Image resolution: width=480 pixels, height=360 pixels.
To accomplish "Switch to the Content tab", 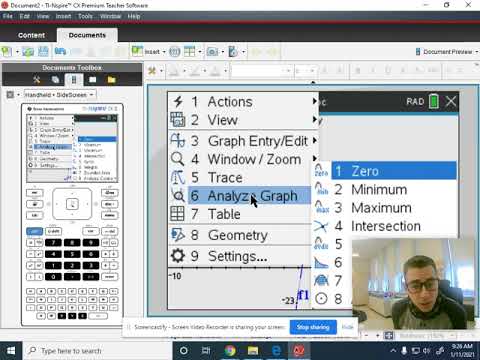I will point(31,35).
